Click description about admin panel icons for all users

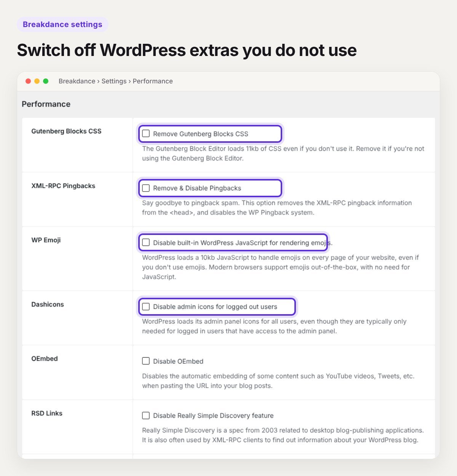tap(274, 326)
